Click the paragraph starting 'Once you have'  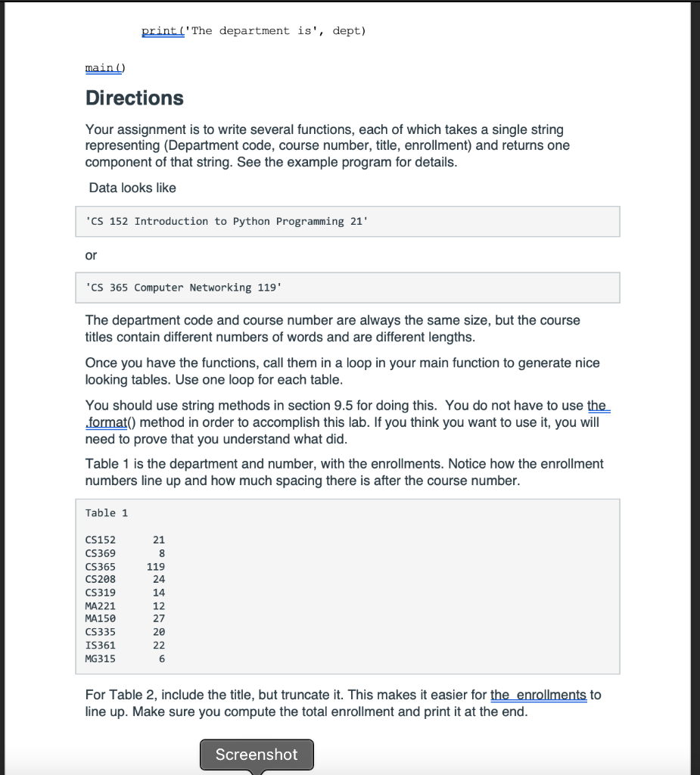342,371
